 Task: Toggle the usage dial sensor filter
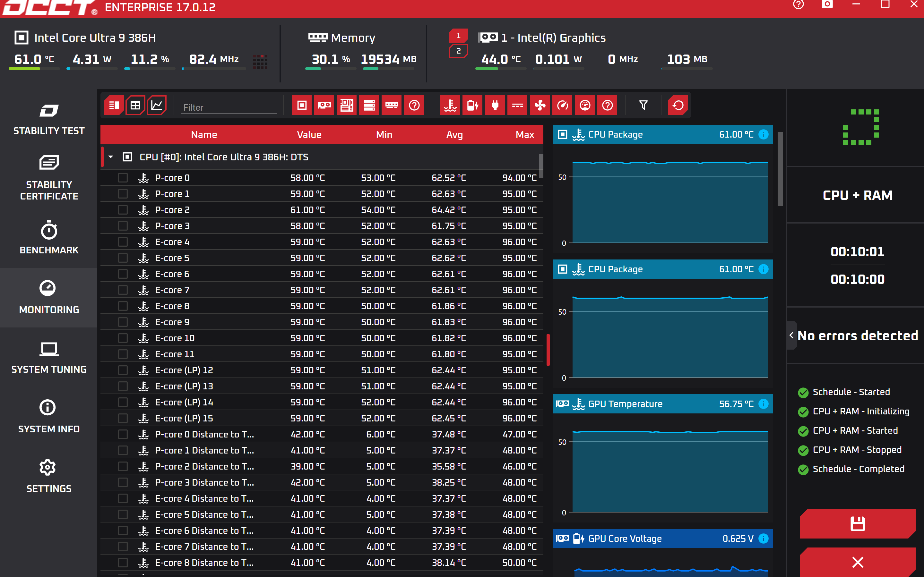click(x=585, y=105)
